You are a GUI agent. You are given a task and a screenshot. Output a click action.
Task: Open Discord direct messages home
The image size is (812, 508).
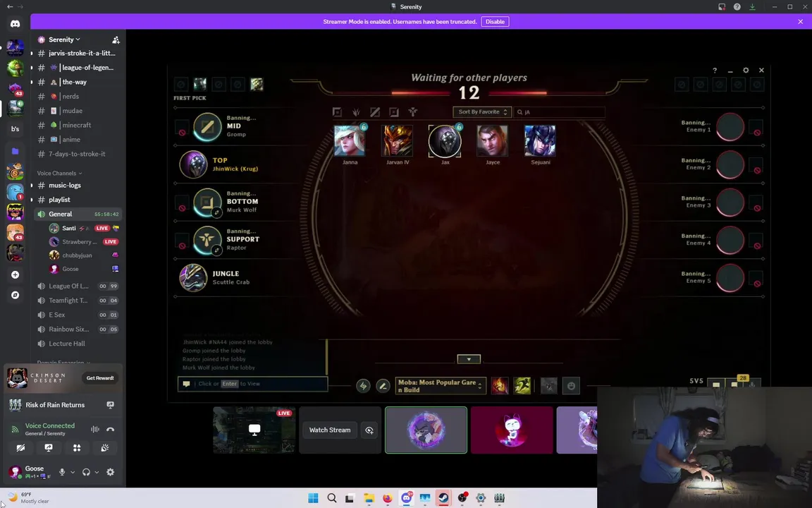15,24
